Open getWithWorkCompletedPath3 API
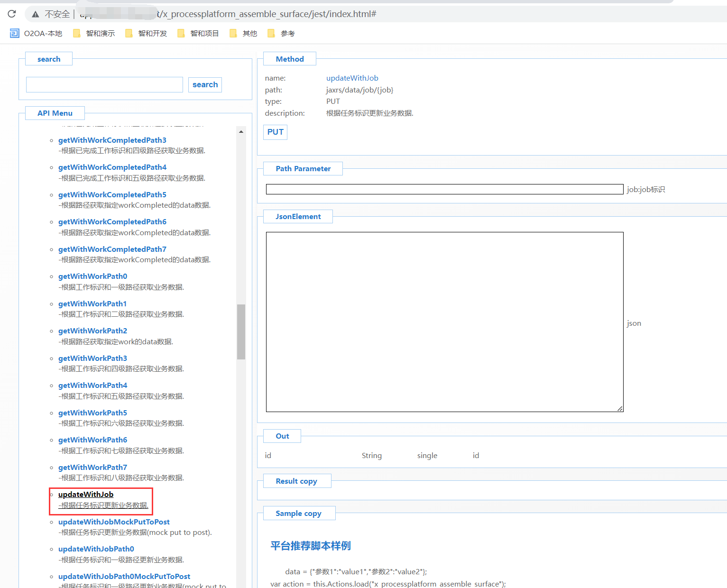The height and width of the screenshot is (588, 727). click(112, 140)
